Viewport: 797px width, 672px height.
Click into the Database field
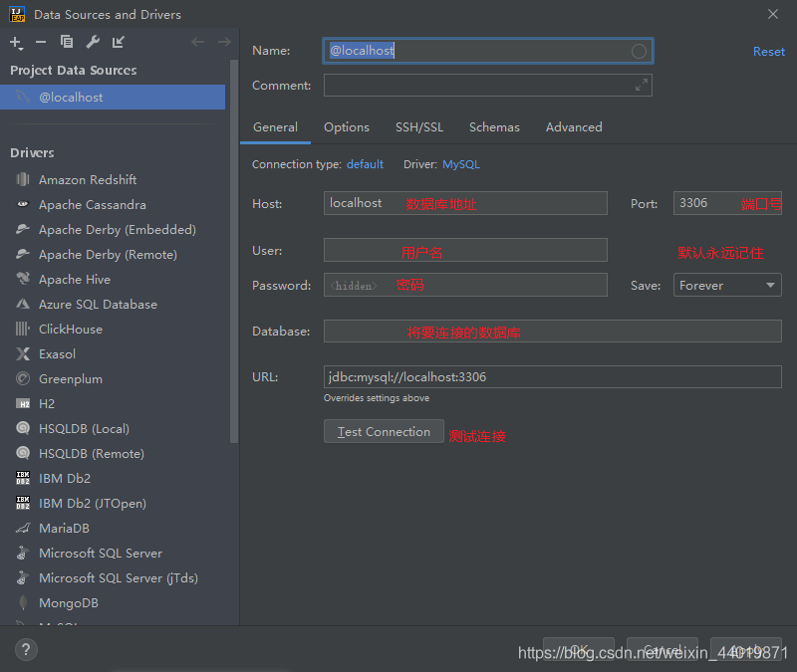click(x=553, y=332)
